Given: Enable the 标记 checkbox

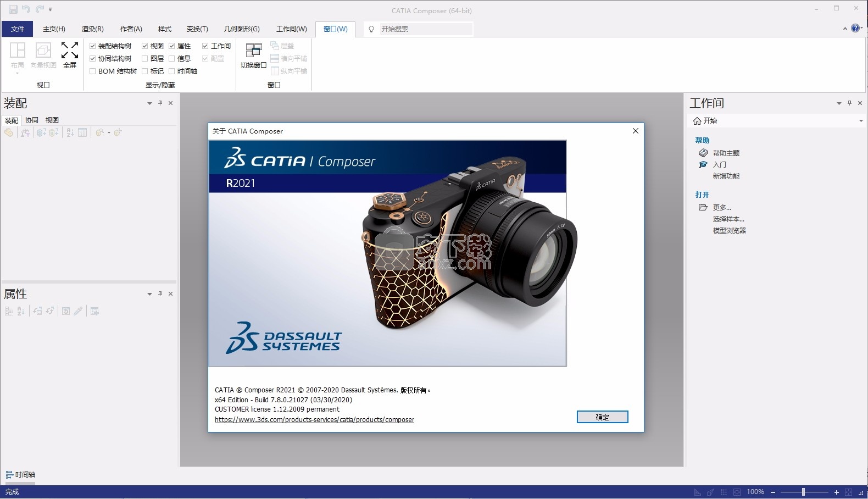Looking at the screenshot, I should [144, 71].
